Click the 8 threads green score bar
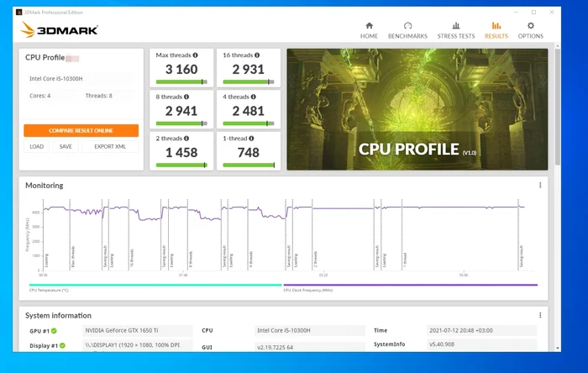This screenshot has width=588, height=373. [x=181, y=123]
